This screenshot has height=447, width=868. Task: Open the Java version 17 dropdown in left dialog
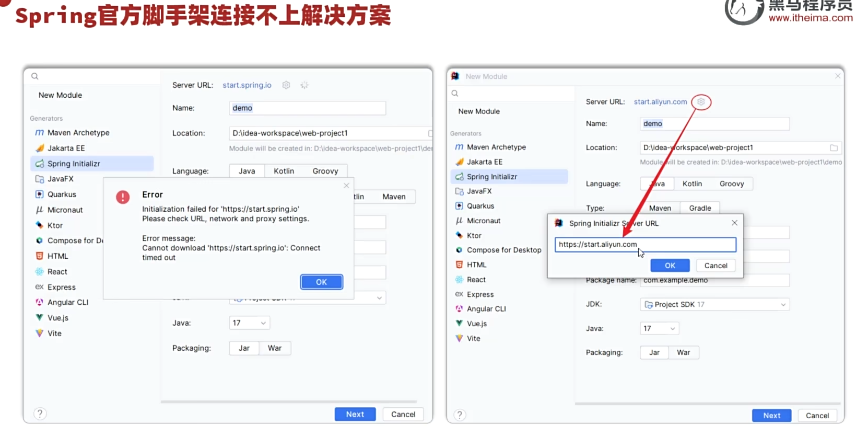click(x=249, y=323)
